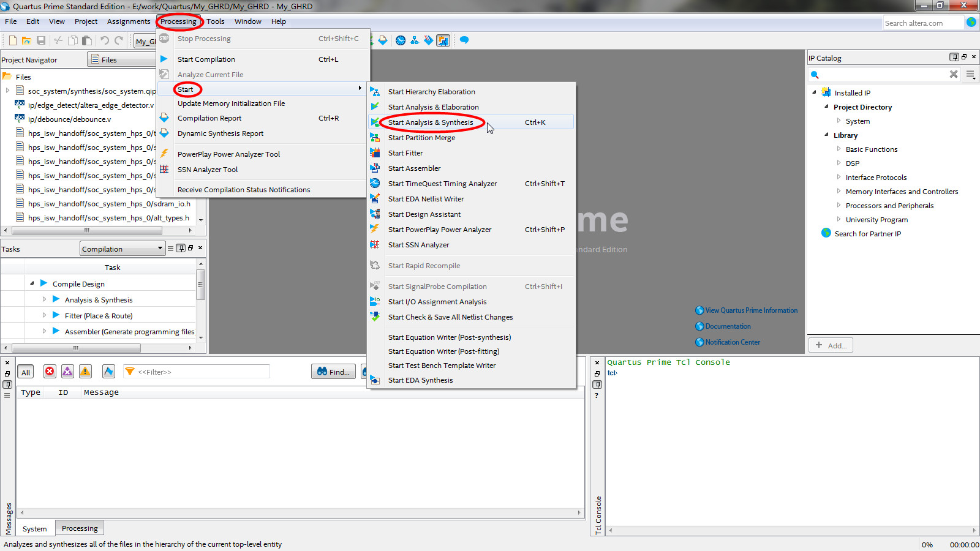Image resolution: width=980 pixels, height=551 pixels.
Task: Pin the Tasks panel with pin icon
Action: point(181,248)
